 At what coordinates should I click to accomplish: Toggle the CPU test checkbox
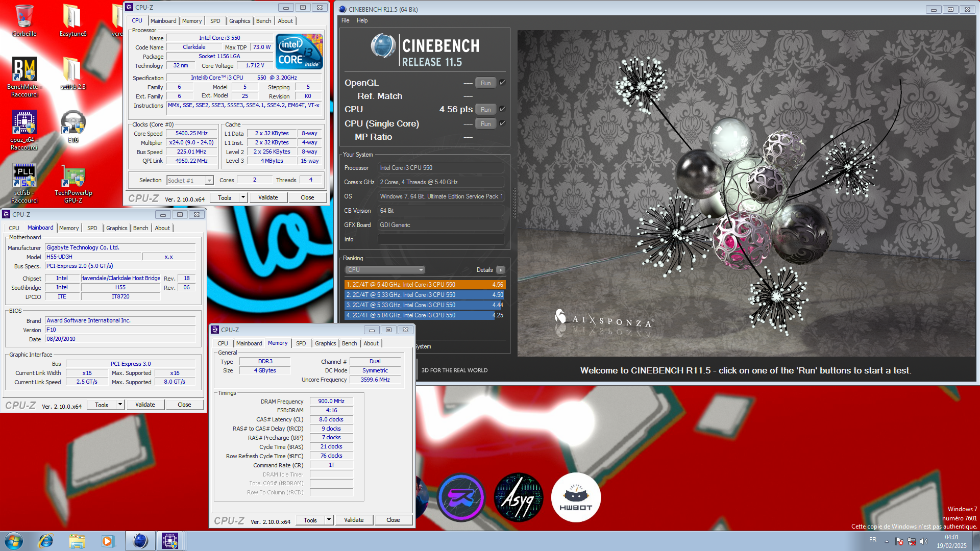tap(502, 109)
